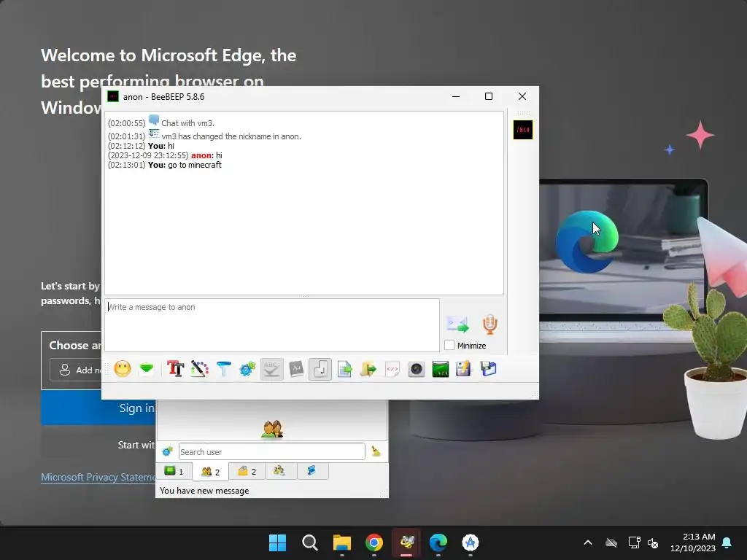
Task: Send message with envelope arrow button
Action: click(x=458, y=324)
